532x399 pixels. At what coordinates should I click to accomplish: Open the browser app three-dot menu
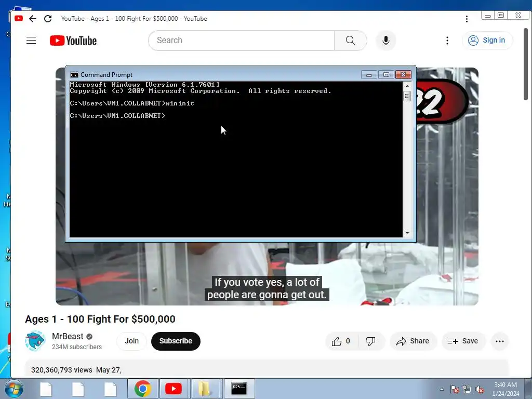(x=467, y=19)
